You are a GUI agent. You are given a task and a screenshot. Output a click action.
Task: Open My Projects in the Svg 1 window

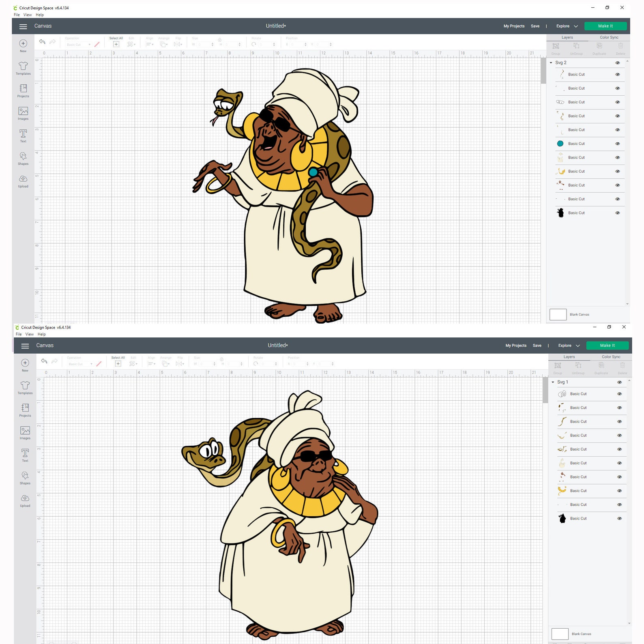coord(516,346)
